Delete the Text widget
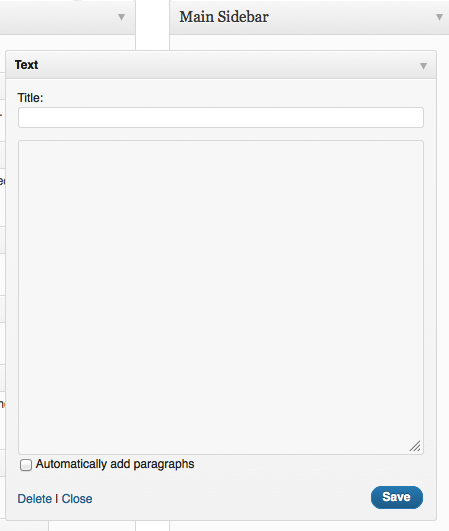 click(x=35, y=499)
